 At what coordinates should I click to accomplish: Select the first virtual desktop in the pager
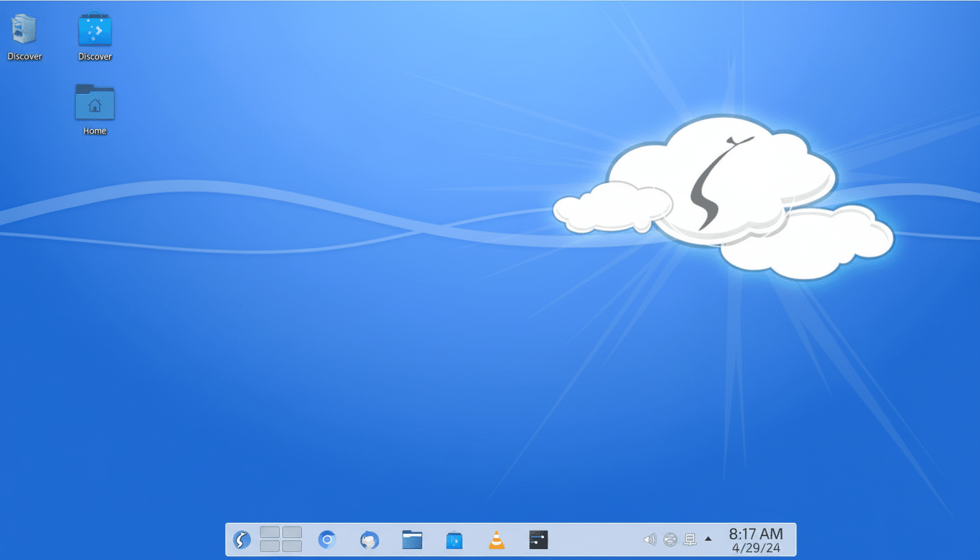pos(268,533)
